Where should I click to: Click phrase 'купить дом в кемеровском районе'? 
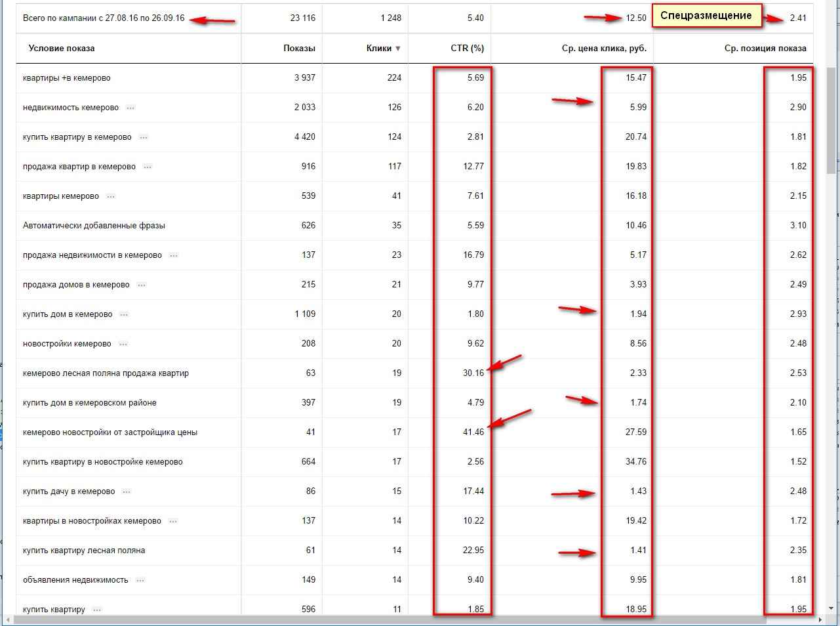90,403
